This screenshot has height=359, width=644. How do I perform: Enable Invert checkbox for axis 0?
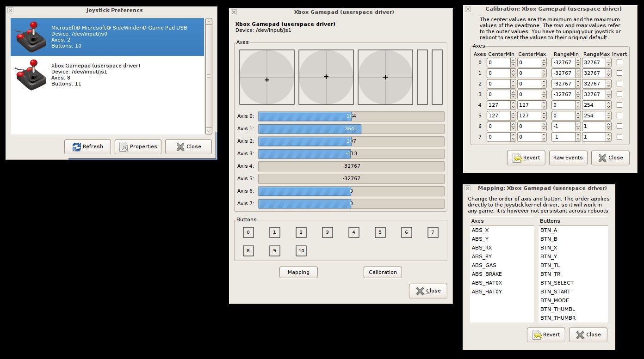pyautogui.click(x=619, y=62)
